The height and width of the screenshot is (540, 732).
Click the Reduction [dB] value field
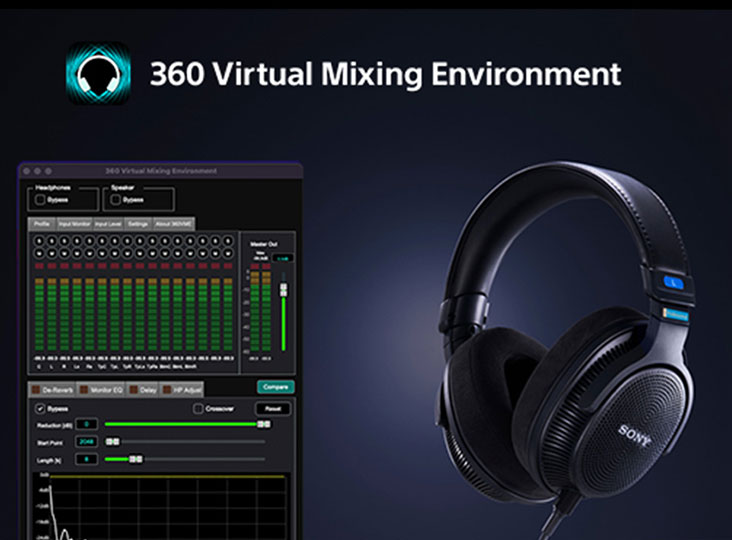pyautogui.click(x=86, y=424)
